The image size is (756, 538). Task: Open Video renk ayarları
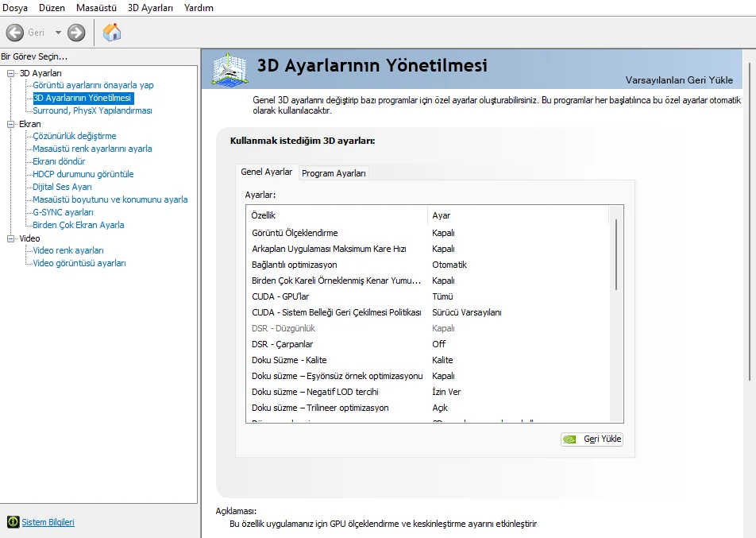[x=68, y=250]
